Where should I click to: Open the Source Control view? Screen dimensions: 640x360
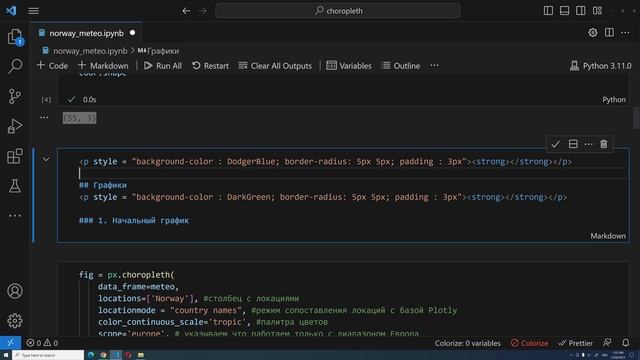15,96
